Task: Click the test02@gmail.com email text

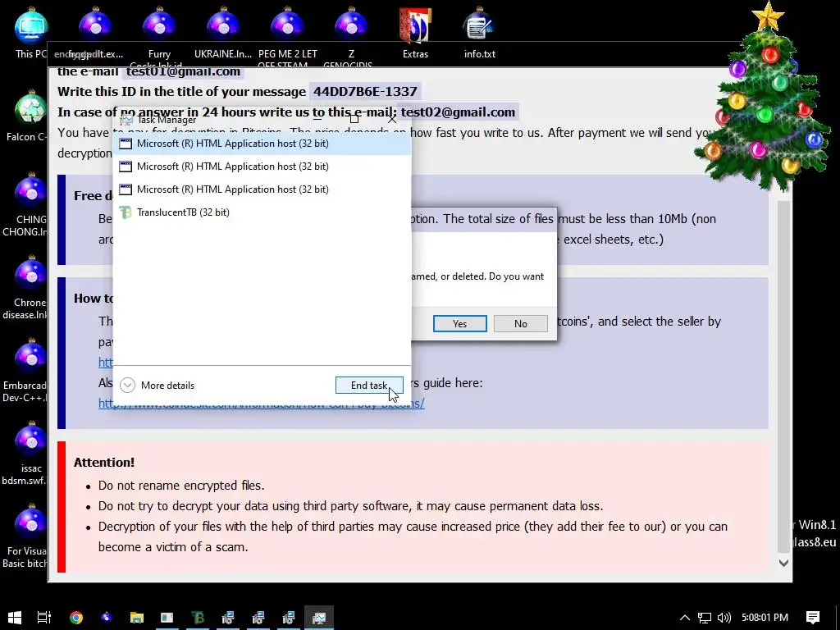Action: point(458,112)
